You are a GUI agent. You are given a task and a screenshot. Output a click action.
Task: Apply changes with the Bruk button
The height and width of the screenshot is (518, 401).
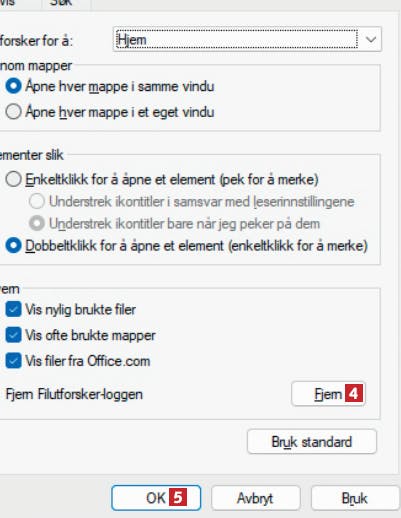tap(355, 498)
